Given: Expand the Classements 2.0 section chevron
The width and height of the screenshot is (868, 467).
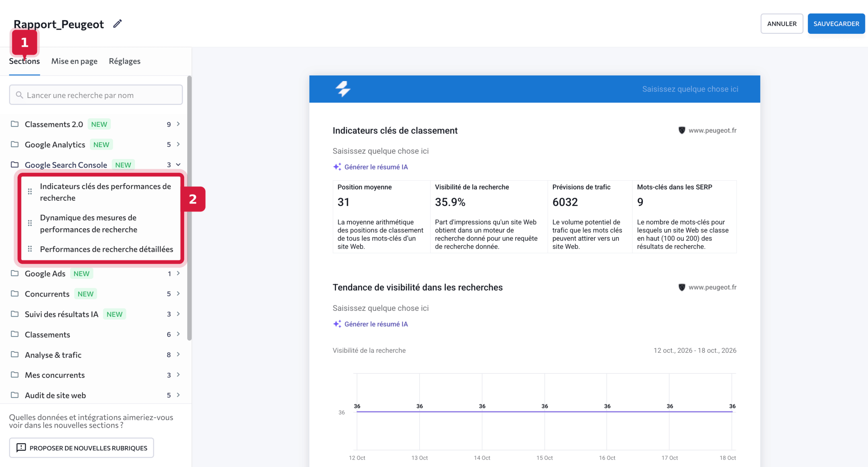Looking at the screenshot, I should click(178, 124).
